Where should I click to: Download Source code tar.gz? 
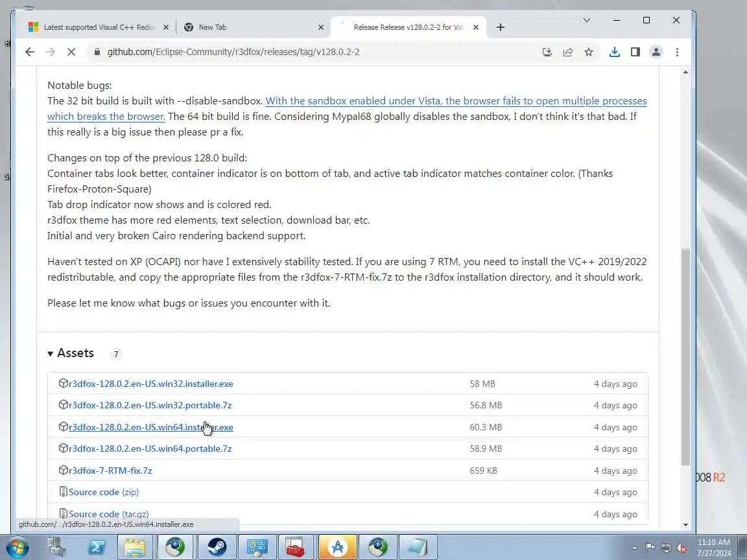pyautogui.click(x=109, y=514)
